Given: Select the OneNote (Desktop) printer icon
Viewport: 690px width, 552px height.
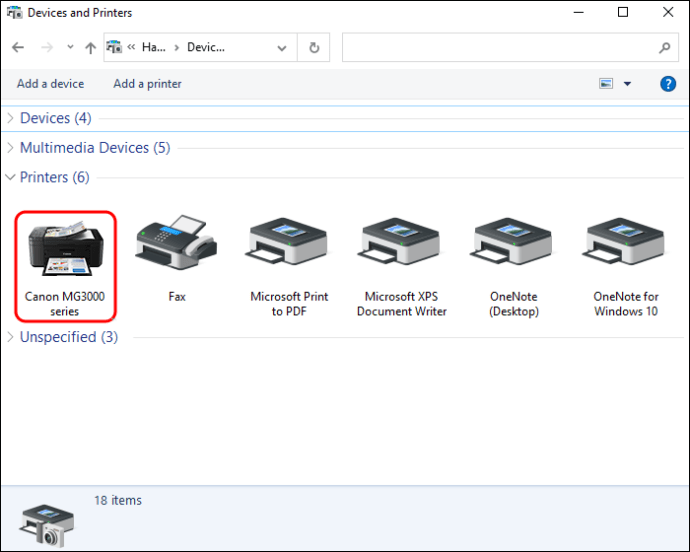Looking at the screenshot, I should (x=513, y=241).
